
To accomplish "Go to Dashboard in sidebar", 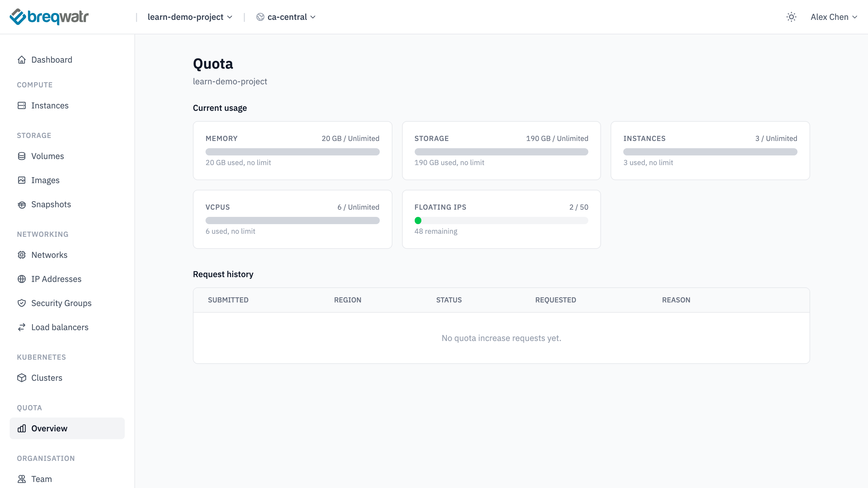I will (67, 60).
